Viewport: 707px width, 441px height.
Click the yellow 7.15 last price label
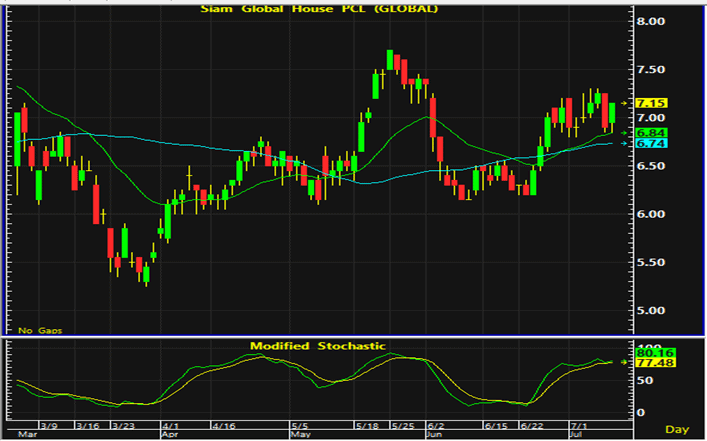[x=651, y=103]
